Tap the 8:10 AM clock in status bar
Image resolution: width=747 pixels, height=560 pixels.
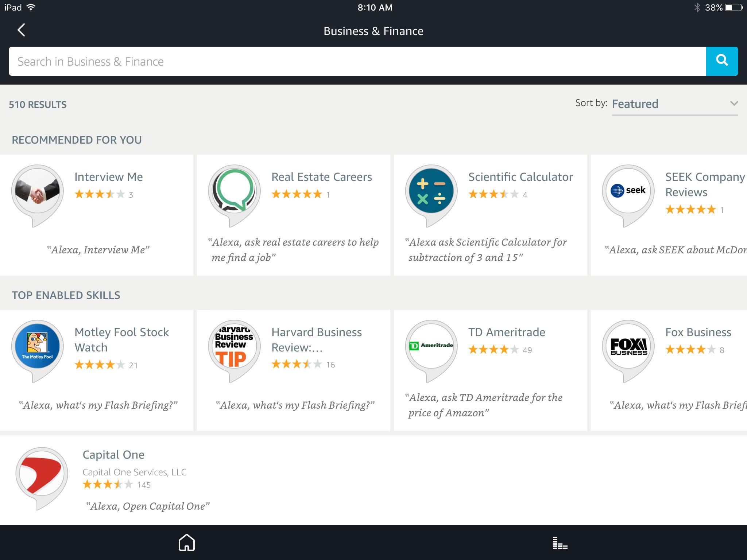pos(375,8)
